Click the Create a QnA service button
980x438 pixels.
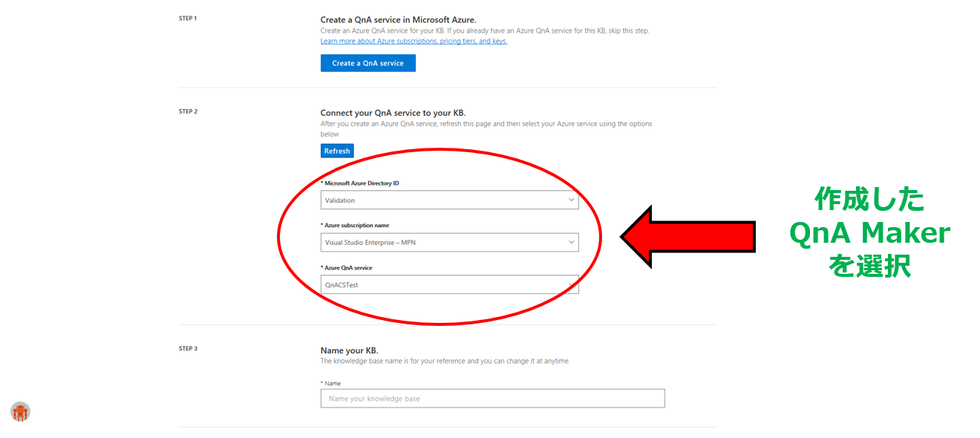(x=367, y=63)
